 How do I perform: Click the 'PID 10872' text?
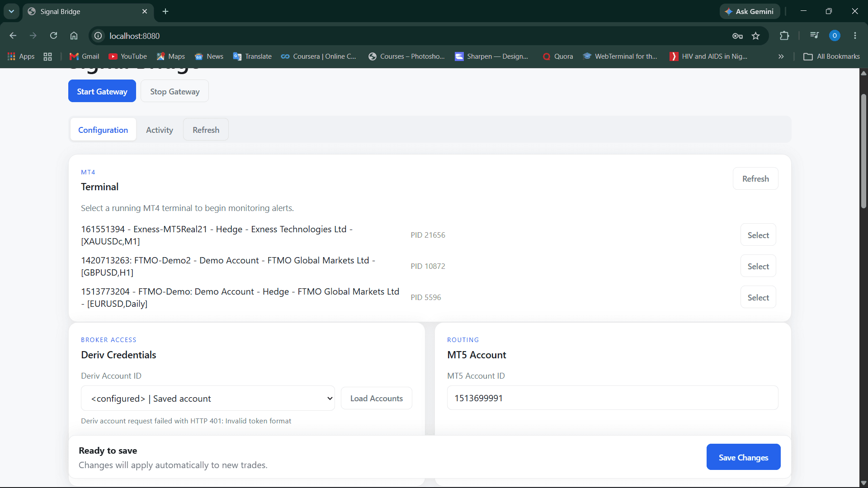[x=428, y=266]
